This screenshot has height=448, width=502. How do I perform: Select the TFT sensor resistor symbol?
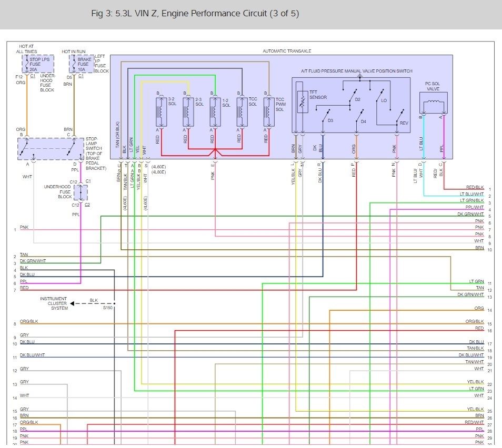coord(303,103)
